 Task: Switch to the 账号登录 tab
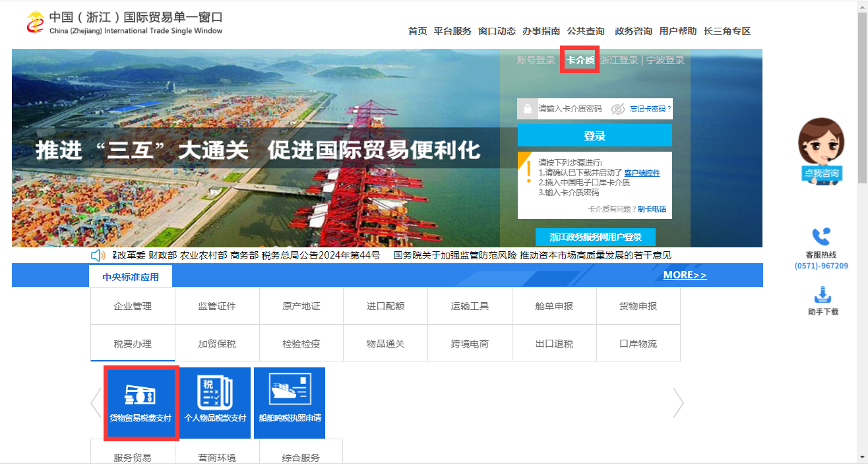point(536,60)
